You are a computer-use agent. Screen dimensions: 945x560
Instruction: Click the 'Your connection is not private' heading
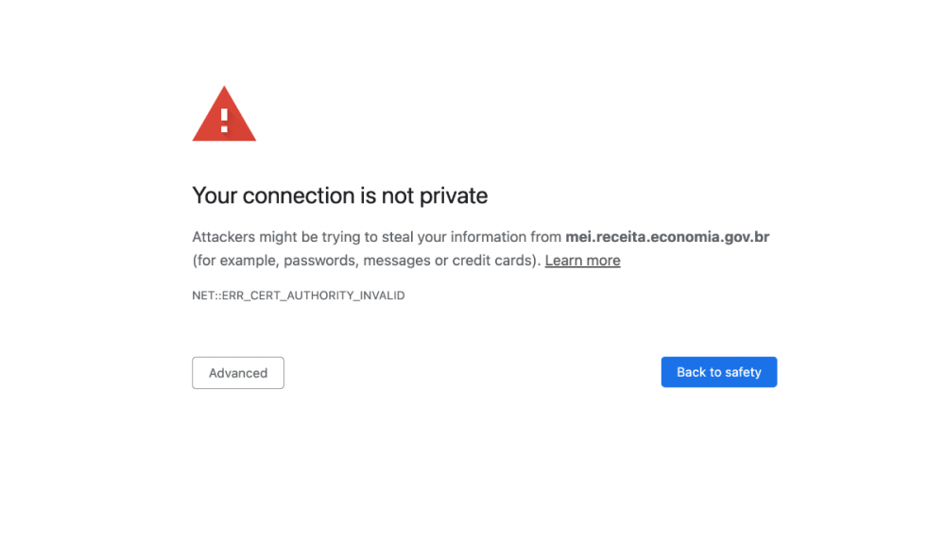click(x=340, y=195)
